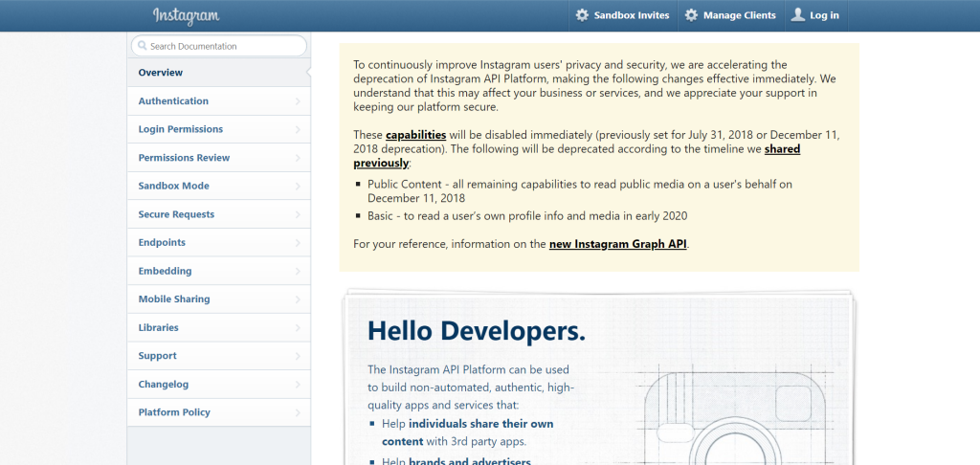
Task: Select Log in in top bar
Action: tap(815, 15)
